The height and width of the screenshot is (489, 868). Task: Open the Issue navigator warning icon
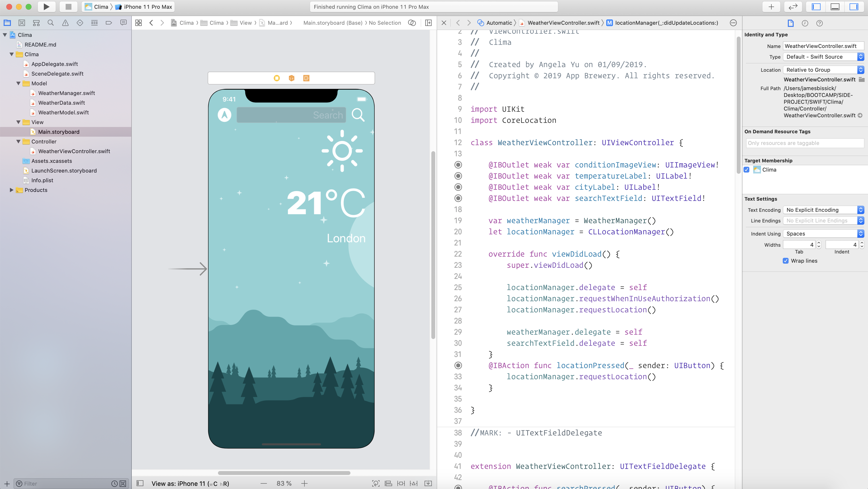(x=65, y=23)
